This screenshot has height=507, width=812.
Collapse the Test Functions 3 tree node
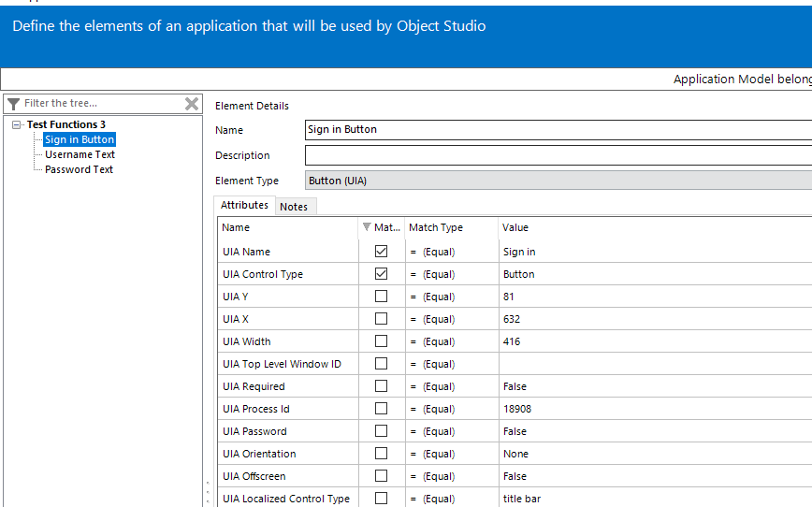click(x=17, y=124)
